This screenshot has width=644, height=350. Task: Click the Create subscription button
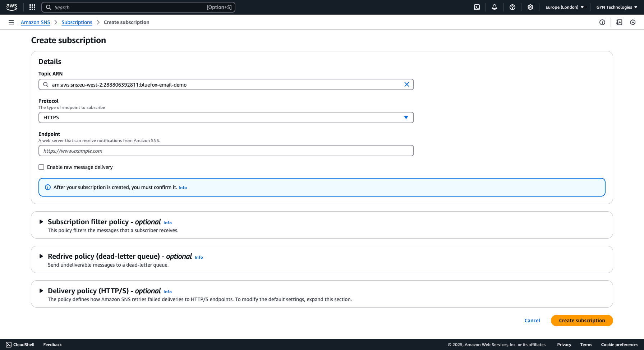click(x=582, y=320)
